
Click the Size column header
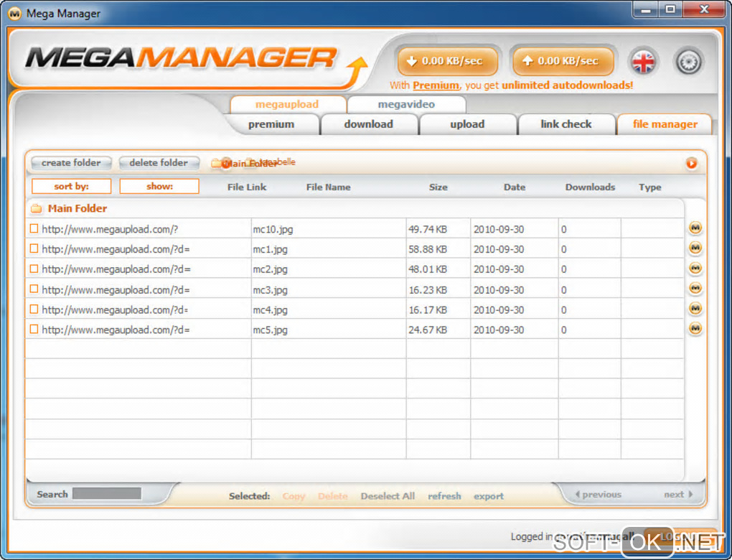(x=438, y=187)
